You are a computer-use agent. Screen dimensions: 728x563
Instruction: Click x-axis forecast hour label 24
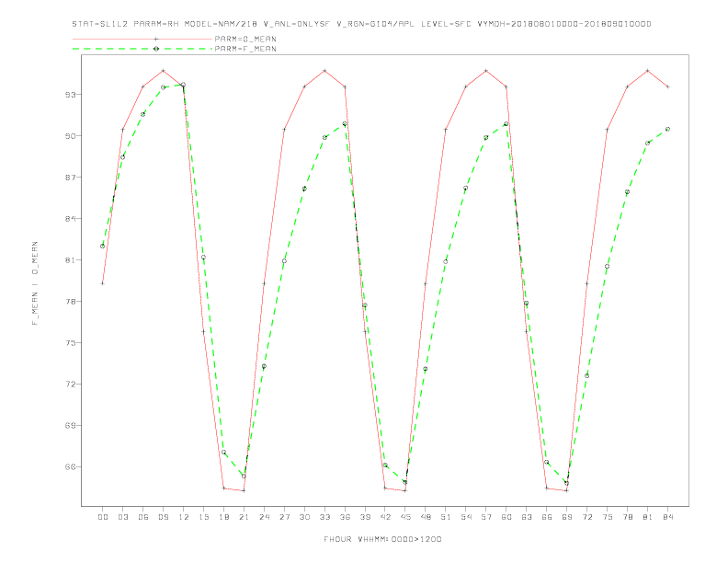tap(264, 517)
